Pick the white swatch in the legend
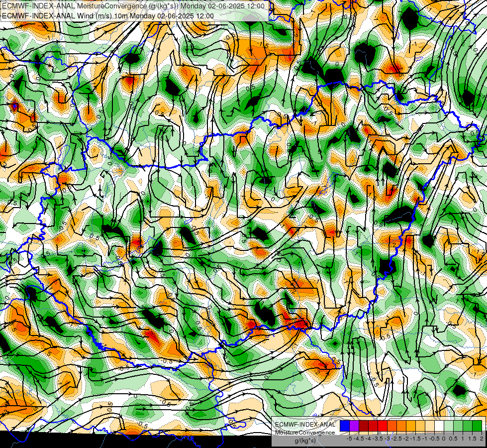This screenshot has height=448, width=487. tap(439, 426)
